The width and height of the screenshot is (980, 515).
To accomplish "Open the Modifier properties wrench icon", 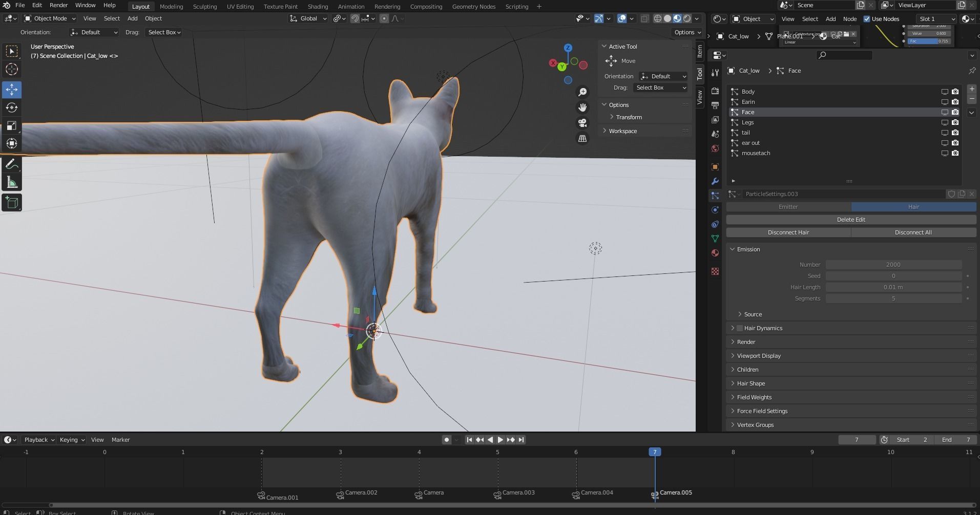I will 715,181.
